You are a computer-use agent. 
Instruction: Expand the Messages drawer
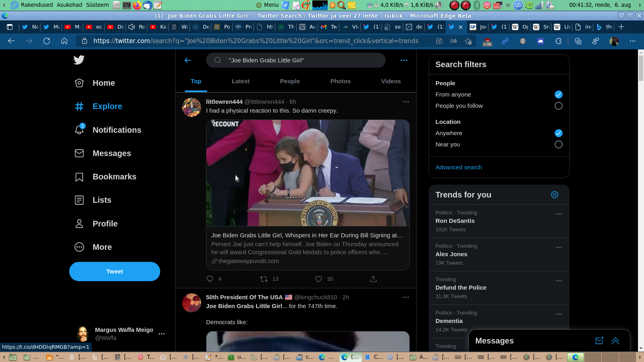(615, 341)
